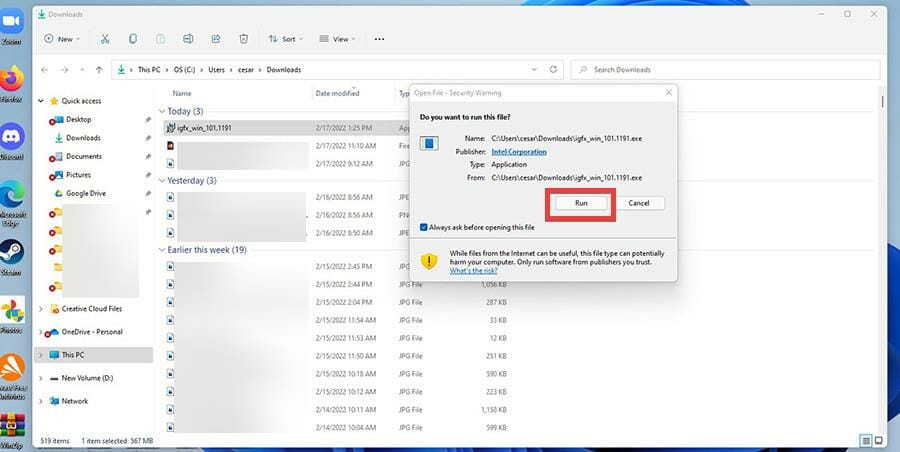900x452 pixels.
Task: Click the Share icon in toolbar
Action: [x=216, y=39]
